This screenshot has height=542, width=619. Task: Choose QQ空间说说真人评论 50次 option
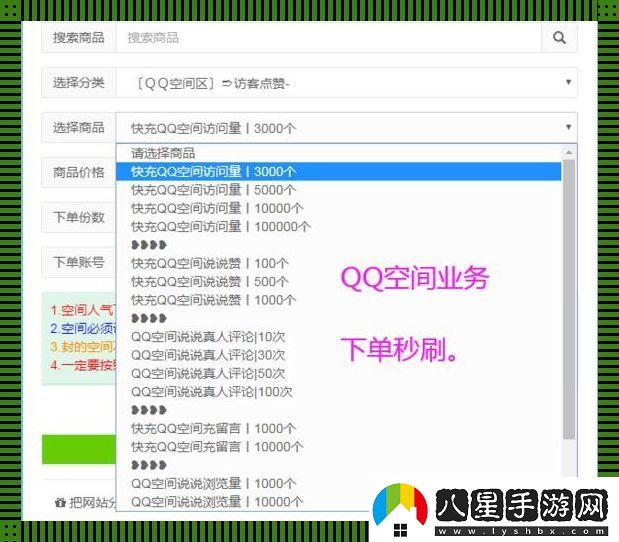click(338, 373)
